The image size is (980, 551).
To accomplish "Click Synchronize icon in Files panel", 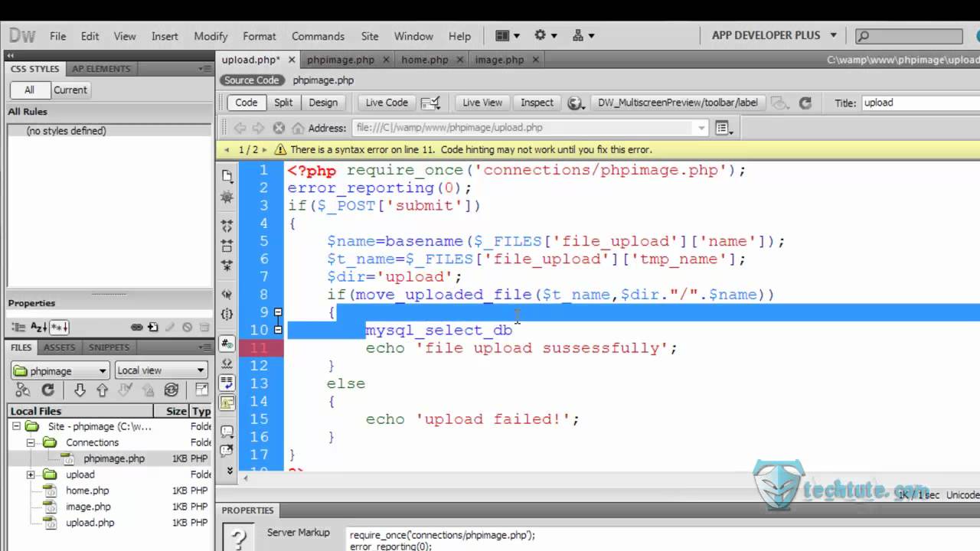I will pyautogui.click(x=171, y=390).
